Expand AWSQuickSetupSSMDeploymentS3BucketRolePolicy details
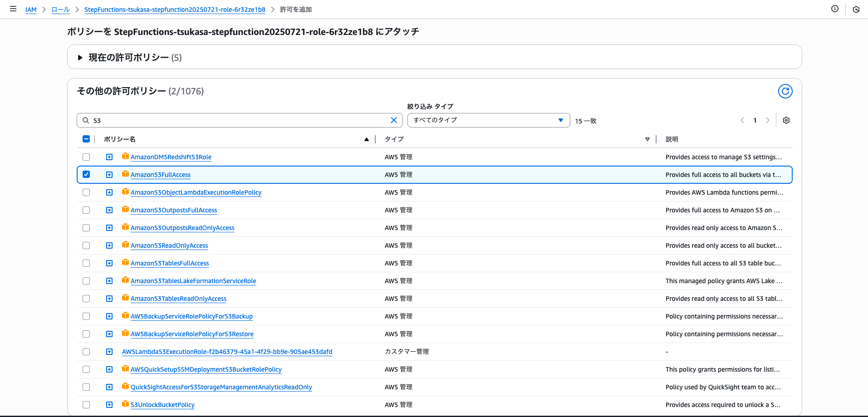The height and width of the screenshot is (417, 868). tap(109, 369)
